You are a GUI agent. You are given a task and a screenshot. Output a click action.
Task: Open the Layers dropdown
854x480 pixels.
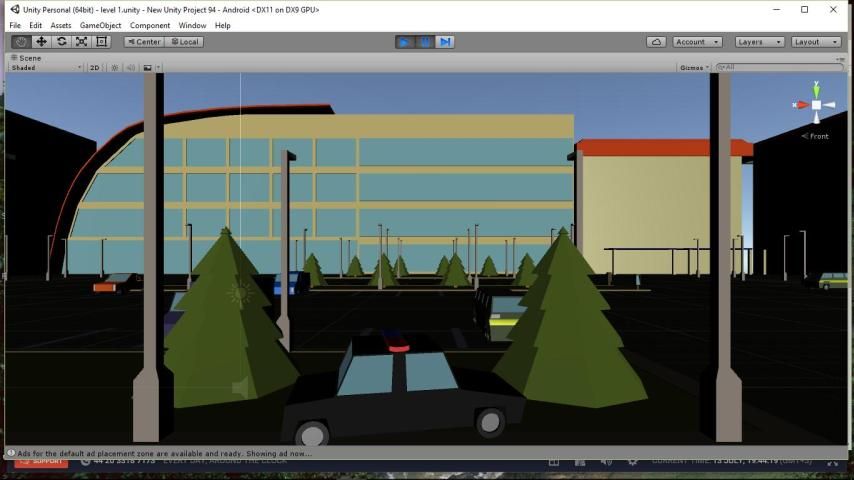[x=759, y=42]
